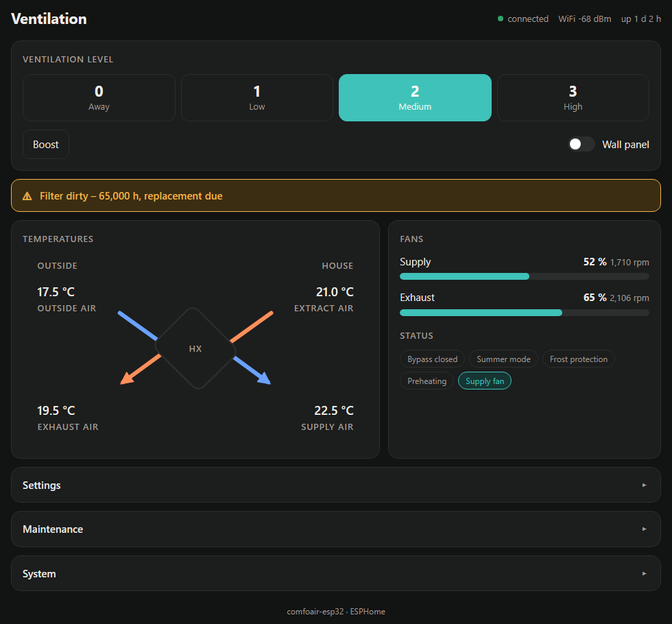Click the blue supply air arrowhead
Viewport: 672px width, 624px height.
click(264, 378)
